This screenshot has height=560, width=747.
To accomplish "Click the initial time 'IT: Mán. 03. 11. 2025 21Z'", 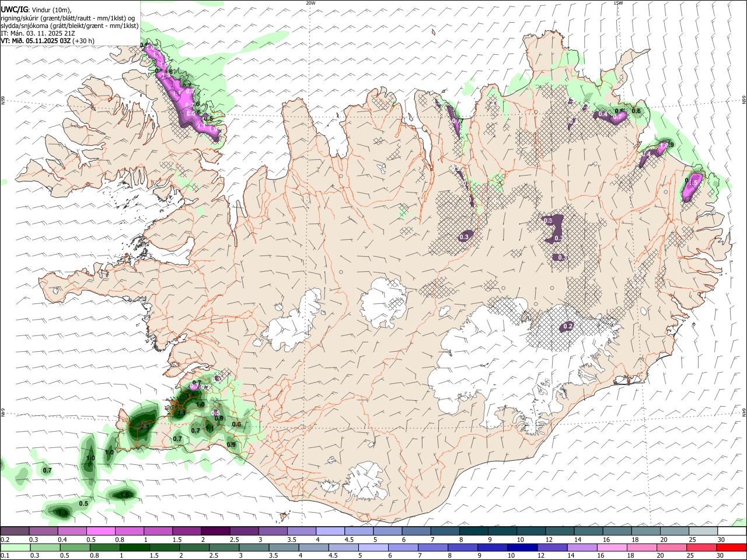I will coord(38,33).
